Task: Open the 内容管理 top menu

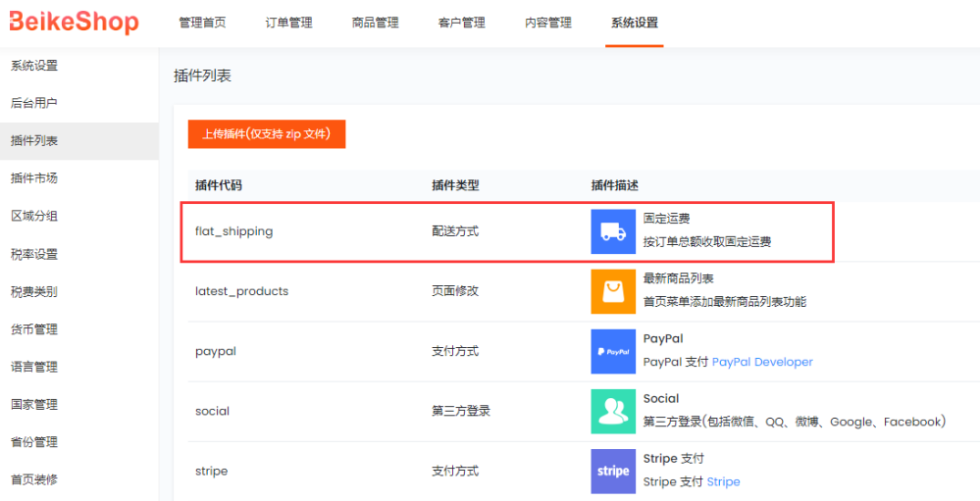Action: pos(548,24)
